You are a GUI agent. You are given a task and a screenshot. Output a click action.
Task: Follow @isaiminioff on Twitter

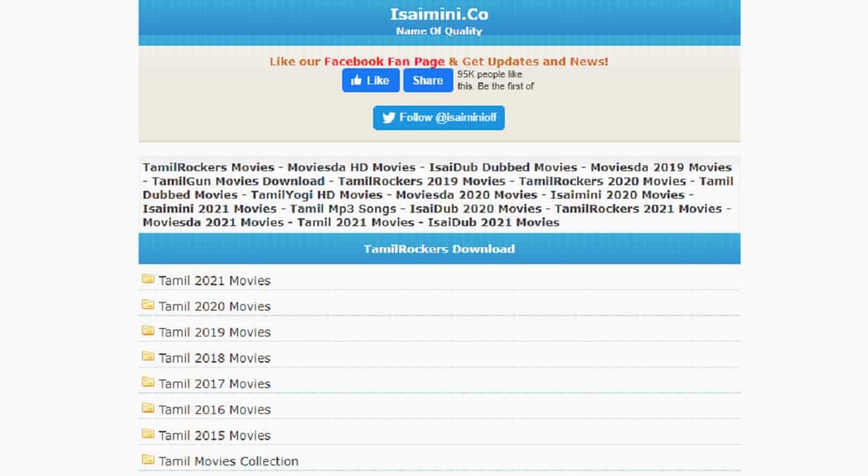click(439, 118)
